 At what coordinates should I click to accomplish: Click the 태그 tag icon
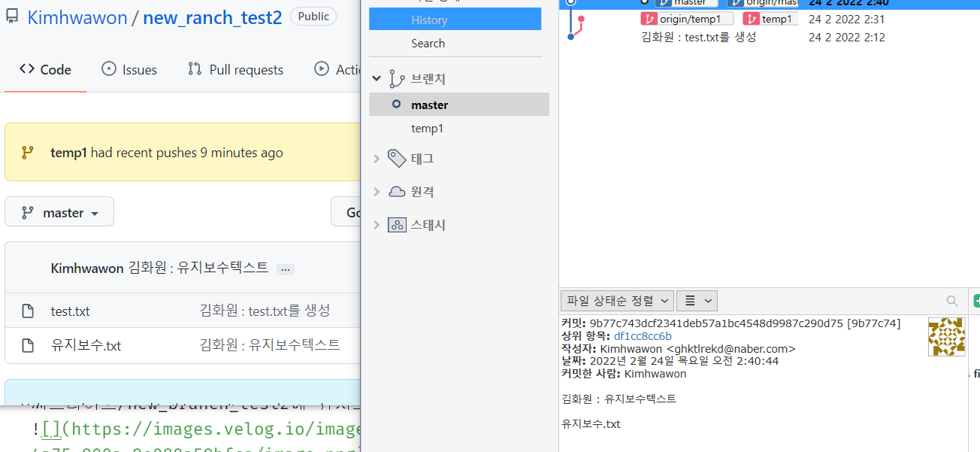pos(397,158)
